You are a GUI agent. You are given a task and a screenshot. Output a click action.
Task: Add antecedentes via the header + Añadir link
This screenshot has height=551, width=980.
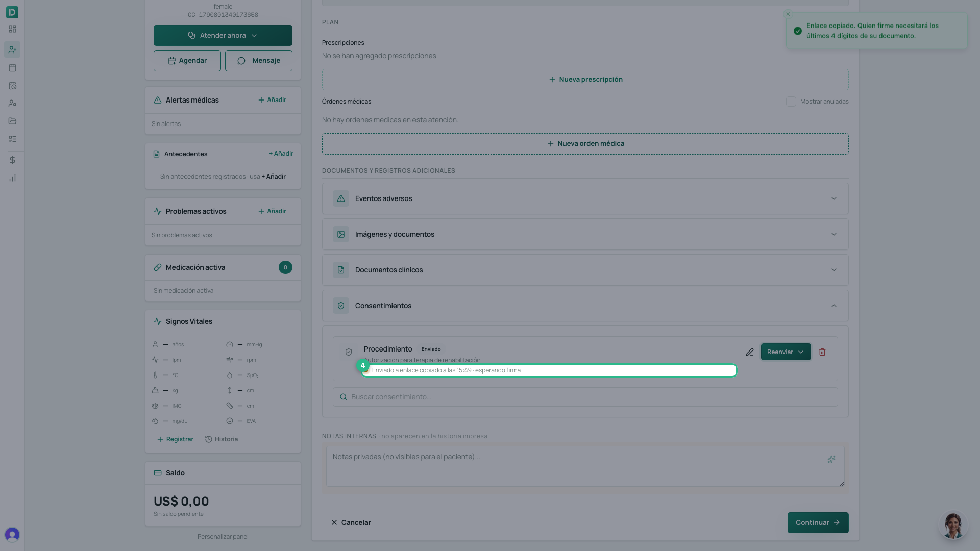tap(281, 154)
